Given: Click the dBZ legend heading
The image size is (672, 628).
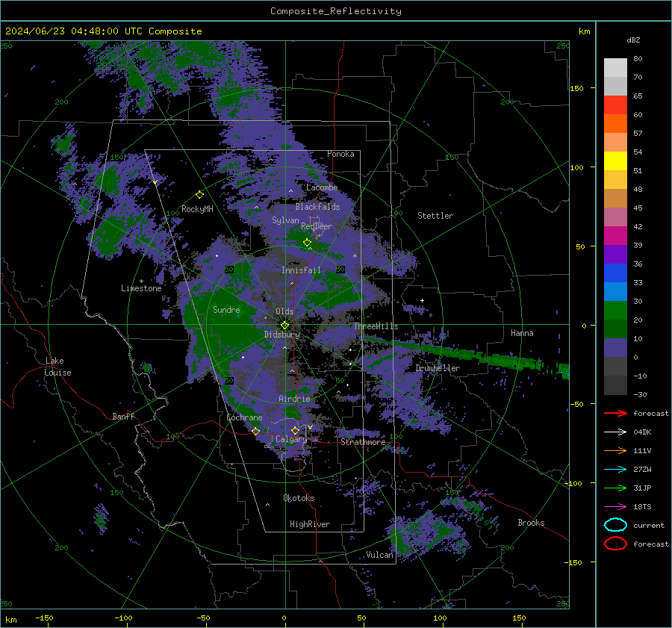Looking at the screenshot, I should 633,40.
